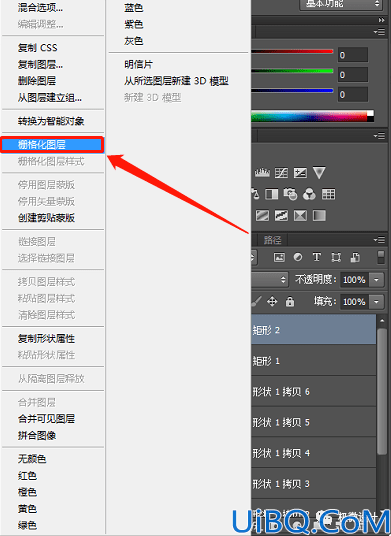
Task: Add a Levels adjustment layer
Action: point(262,173)
